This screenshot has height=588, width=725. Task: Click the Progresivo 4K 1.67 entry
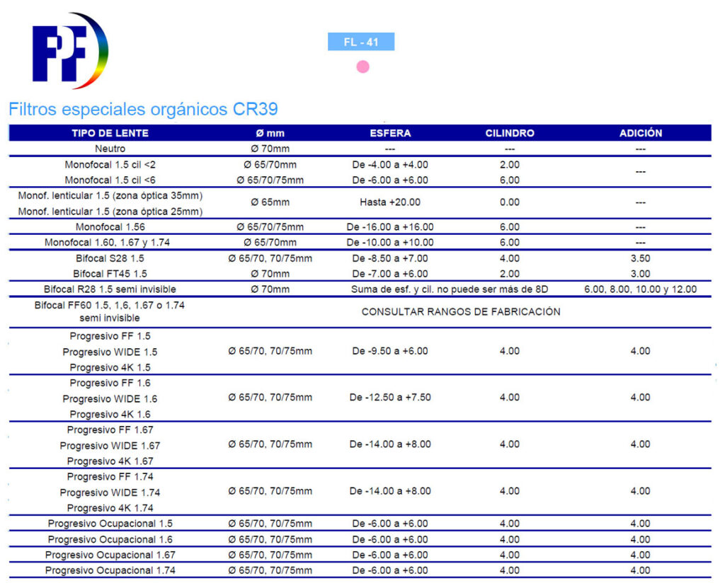coord(110,461)
